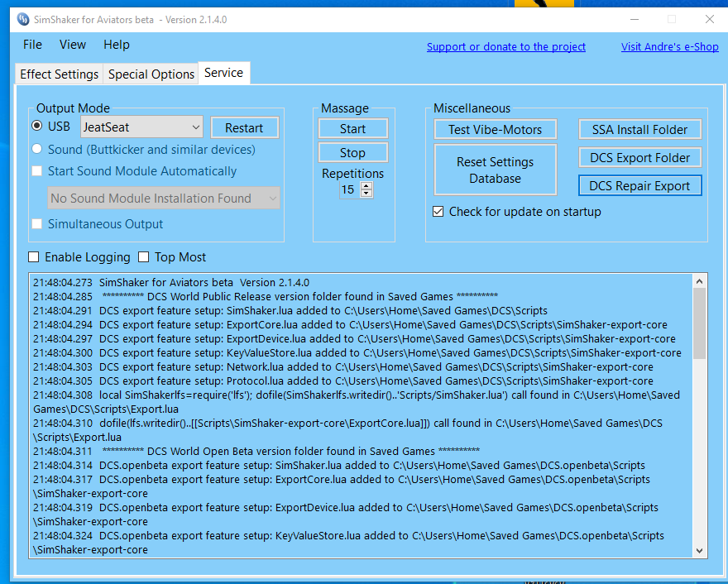Click Test Vibe-Motors button
The image size is (728, 584).
coord(495,130)
